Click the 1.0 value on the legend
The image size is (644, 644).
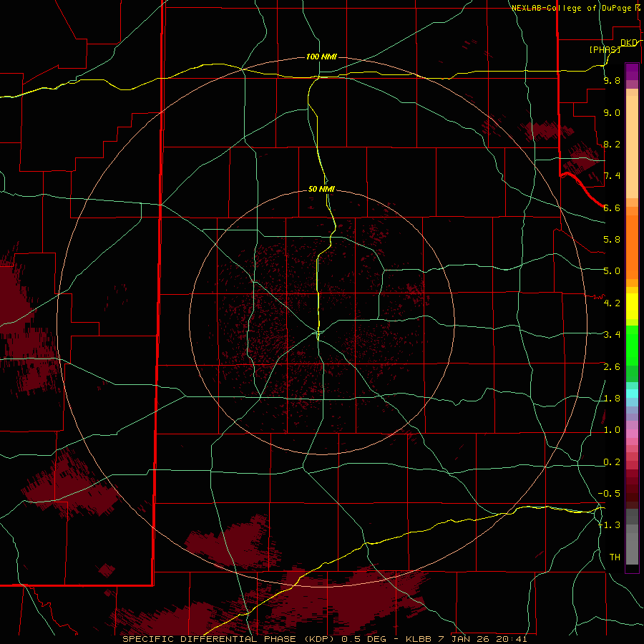[x=612, y=430]
